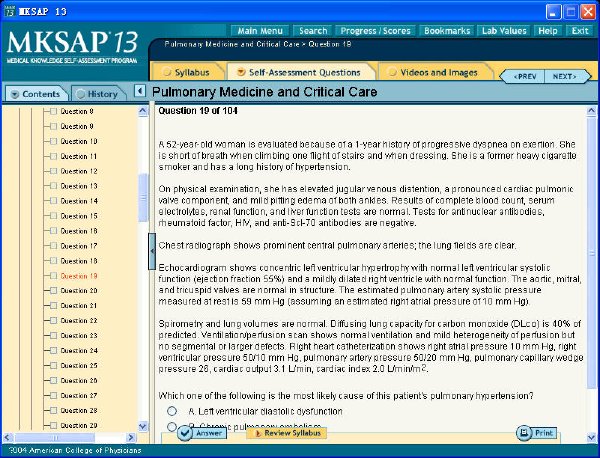
Task: Open Question 21 in the tree
Action: point(79,306)
